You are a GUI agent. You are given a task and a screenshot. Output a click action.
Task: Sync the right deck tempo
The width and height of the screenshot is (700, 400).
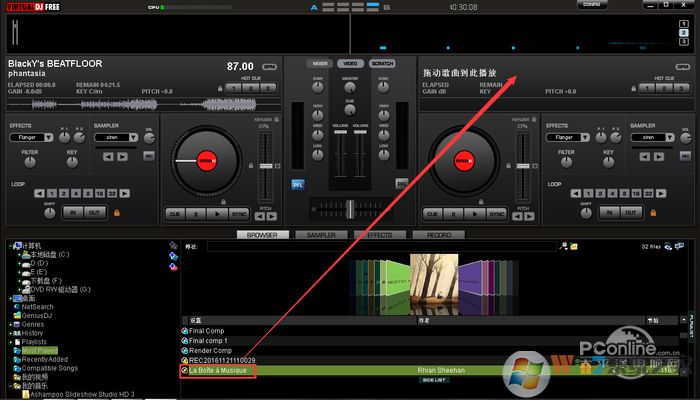pyautogui.click(x=496, y=214)
